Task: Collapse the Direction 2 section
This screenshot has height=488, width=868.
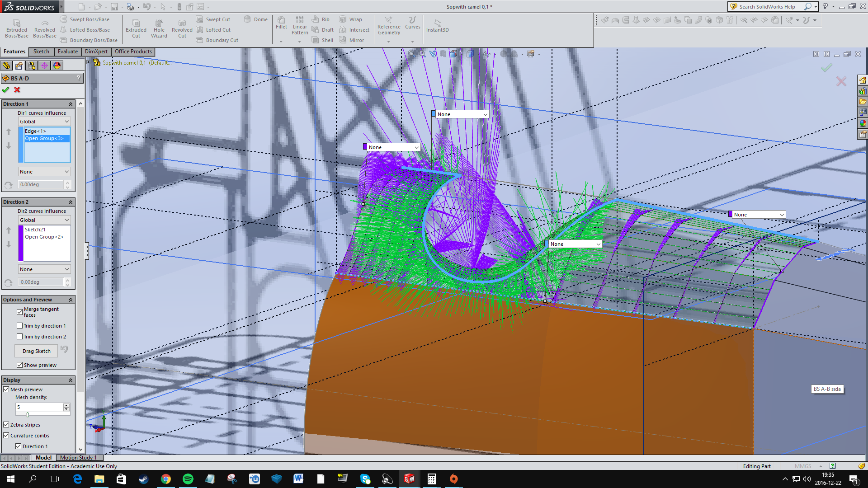Action: click(71, 202)
